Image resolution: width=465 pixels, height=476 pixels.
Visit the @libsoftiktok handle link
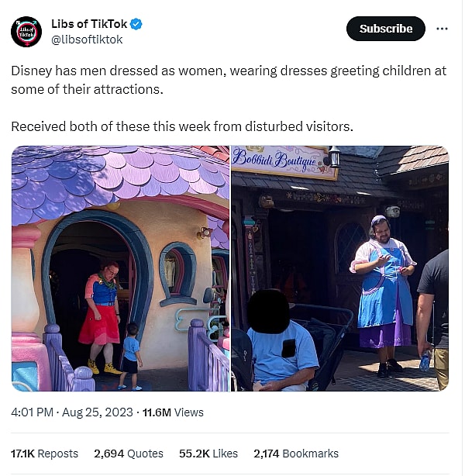(87, 40)
